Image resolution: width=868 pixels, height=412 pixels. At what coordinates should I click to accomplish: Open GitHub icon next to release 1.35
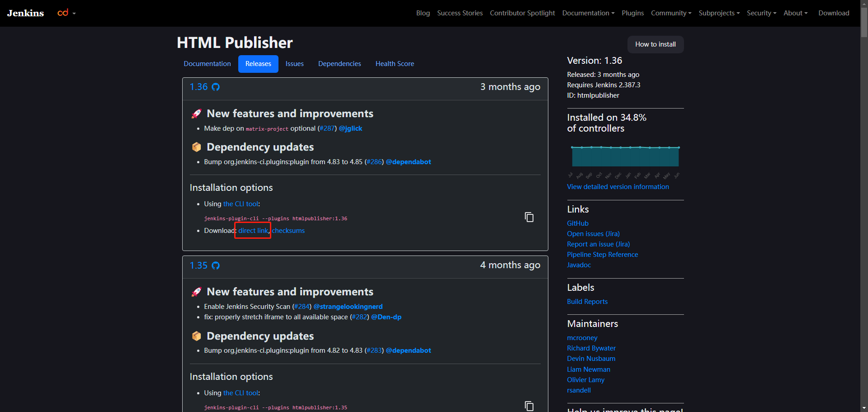point(216,265)
